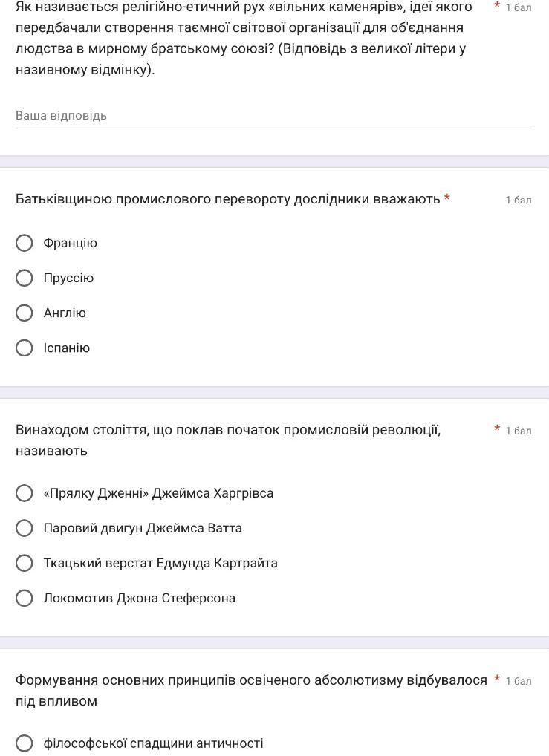Choose Паровий двигун Джеймса Ватта

coord(25,528)
